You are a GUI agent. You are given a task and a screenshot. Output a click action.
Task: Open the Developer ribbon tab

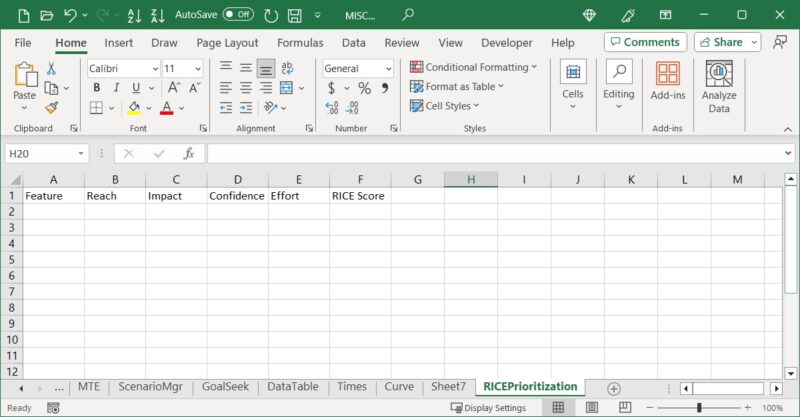[507, 43]
